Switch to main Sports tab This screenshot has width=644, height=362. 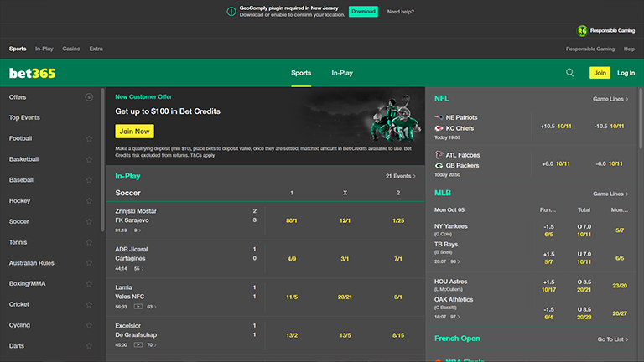click(301, 73)
